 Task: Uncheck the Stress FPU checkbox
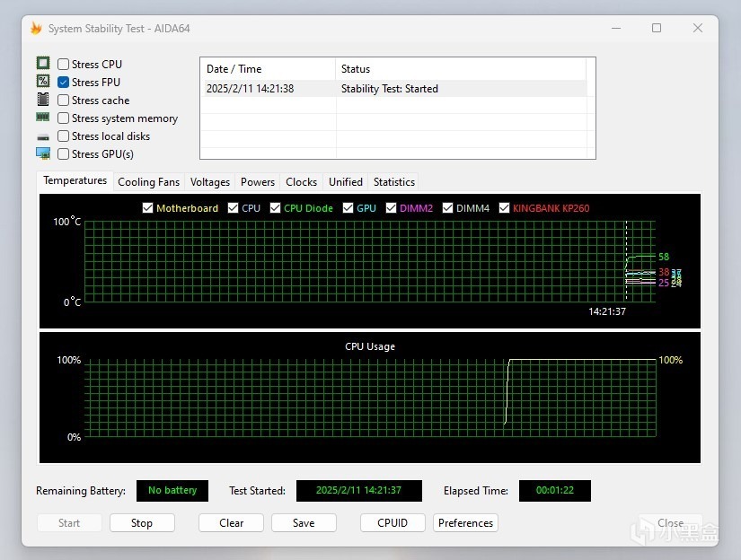(x=64, y=83)
